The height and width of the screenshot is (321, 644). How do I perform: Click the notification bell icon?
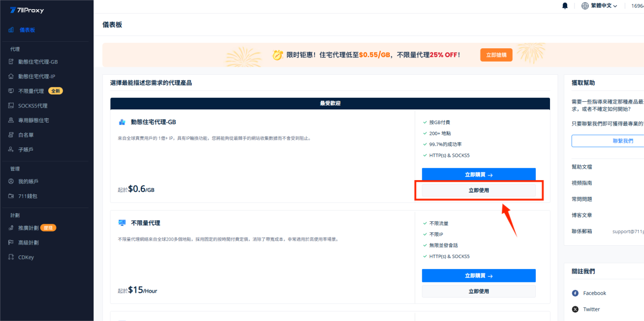[565, 6]
